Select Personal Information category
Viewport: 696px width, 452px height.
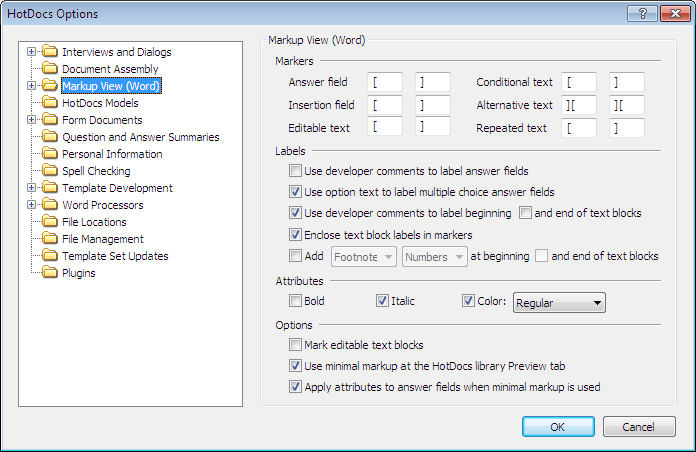pos(112,154)
